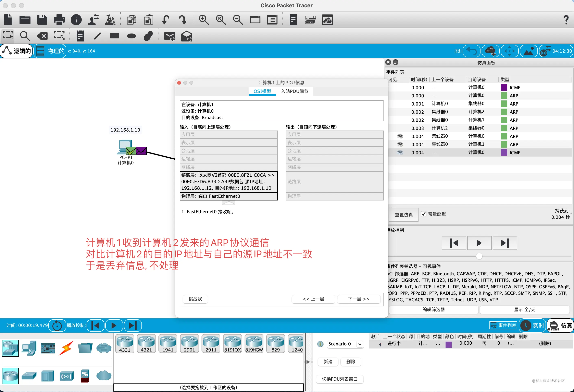
Task: Select the Inspect magnifier tool
Action: click(25, 36)
